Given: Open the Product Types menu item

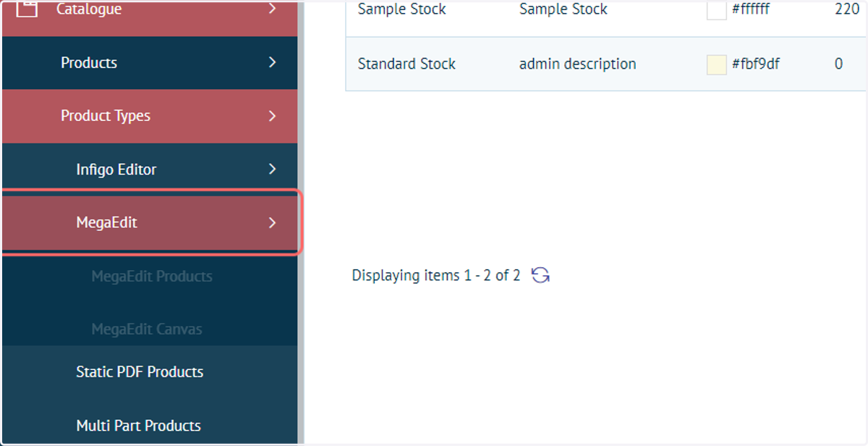Looking at the screenshot, I should pyautogui.click(x=150, y=116).
